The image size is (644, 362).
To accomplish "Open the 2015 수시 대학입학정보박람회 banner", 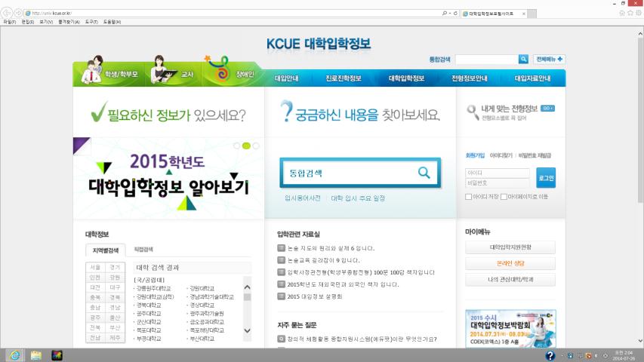I will click(510, 329).
